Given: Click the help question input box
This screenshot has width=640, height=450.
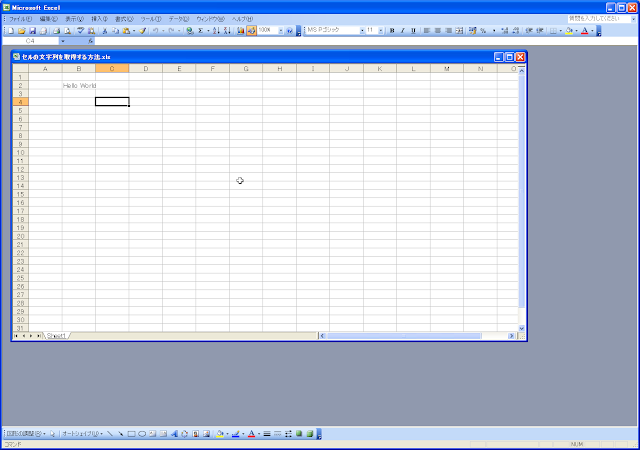Looking at the screenshot, I should (x=599, y=19).
